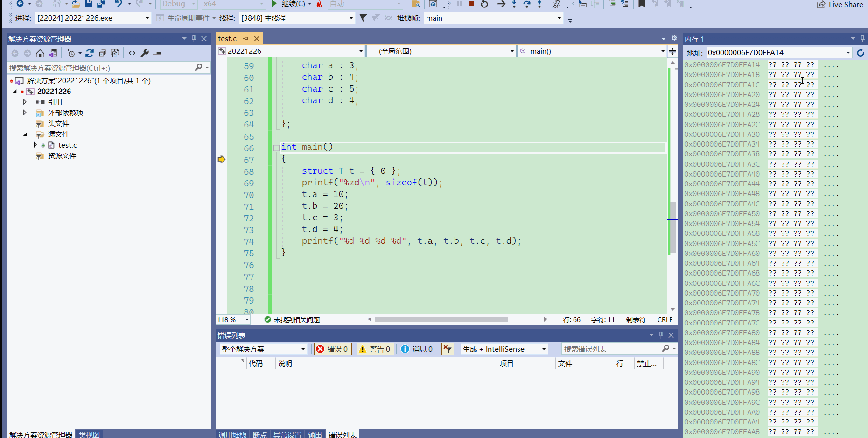
Task: Click the editor vertical scrollbar thumb
Action: tap(672, 227)
